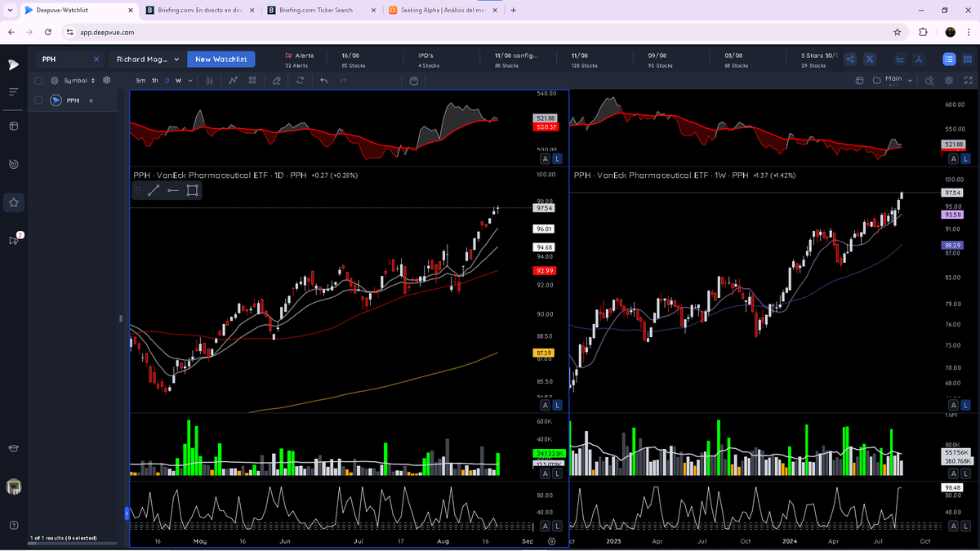
Task: Select the 03/08 watchlist with 68 stocks
Action: coord(736,60)
